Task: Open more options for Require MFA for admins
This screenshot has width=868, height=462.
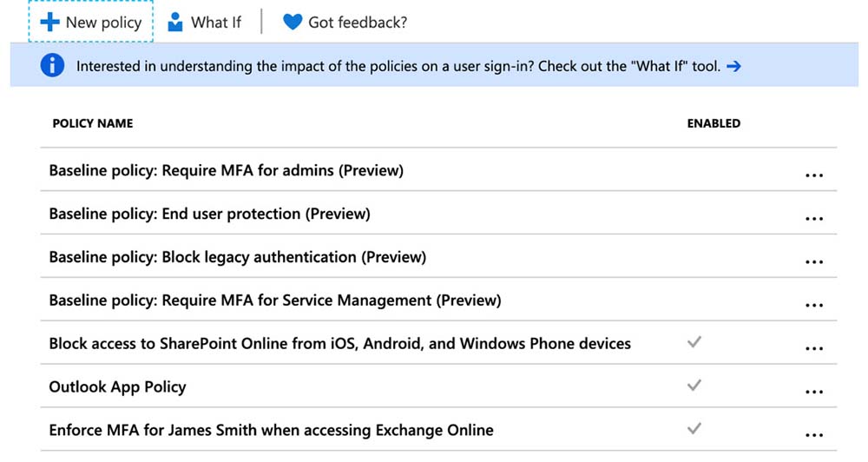Action: (813, 175)
